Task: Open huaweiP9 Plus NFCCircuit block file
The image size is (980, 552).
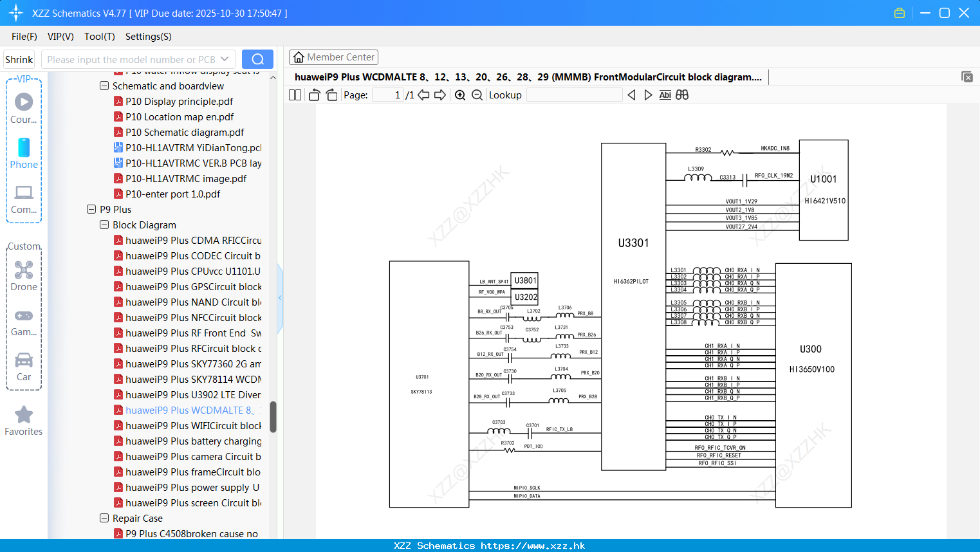Action: pos(193,317)
